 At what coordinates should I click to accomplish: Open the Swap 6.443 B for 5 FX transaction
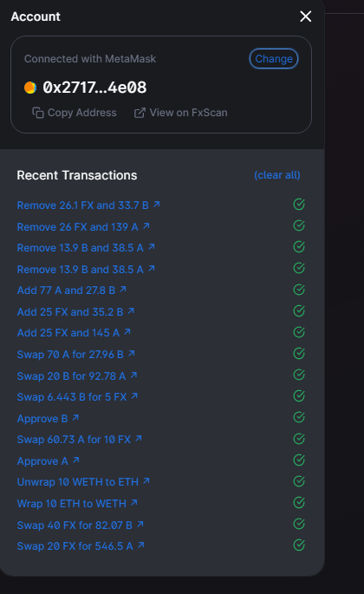click(x=77, y=396)
